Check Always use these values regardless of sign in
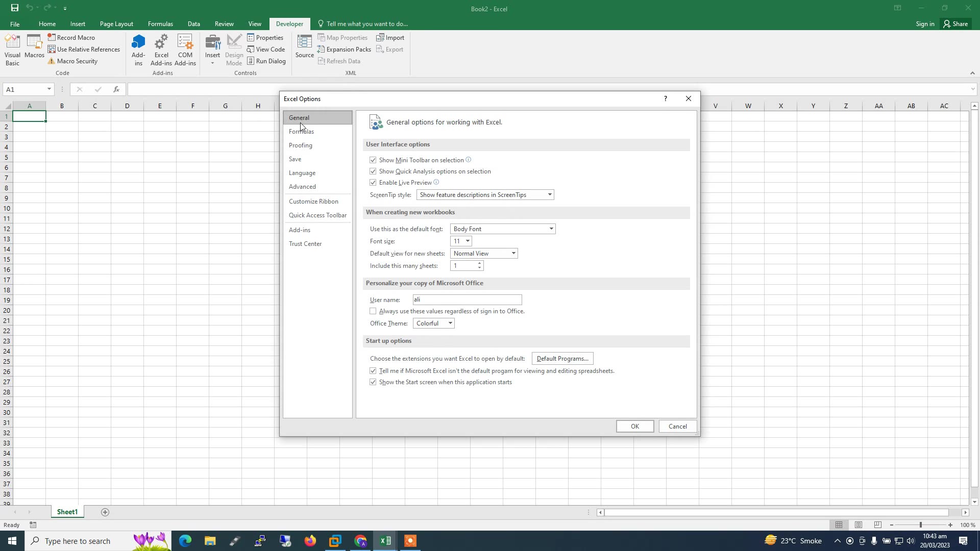 373,311
